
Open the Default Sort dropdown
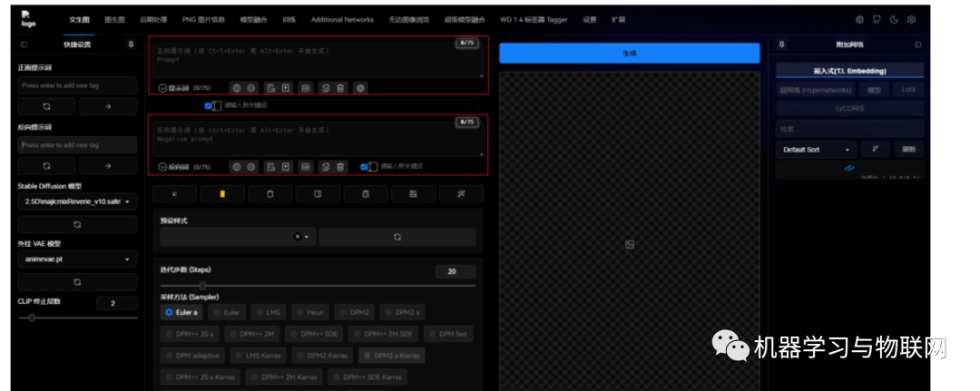[816, 149]
